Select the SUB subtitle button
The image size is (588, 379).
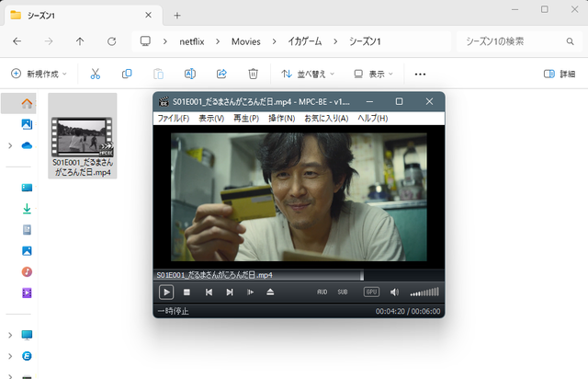click(343, 292)
